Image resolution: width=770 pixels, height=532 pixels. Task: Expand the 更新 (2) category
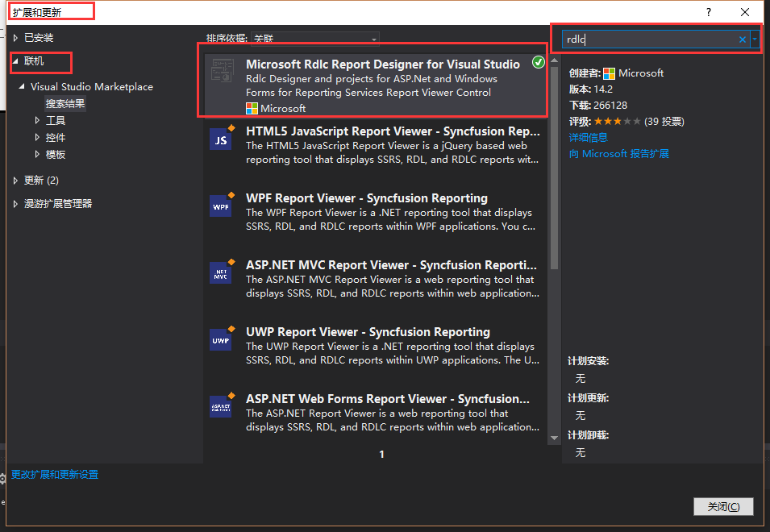tap(15, 181)
